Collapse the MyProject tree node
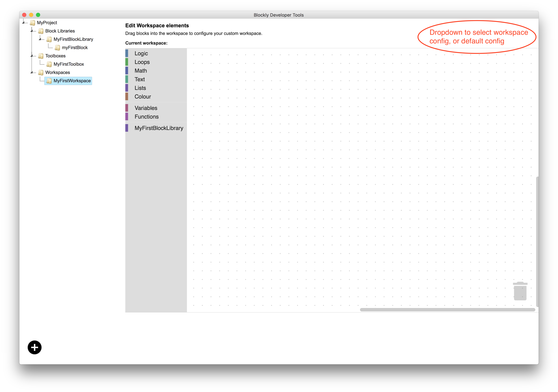 [23, 23]
